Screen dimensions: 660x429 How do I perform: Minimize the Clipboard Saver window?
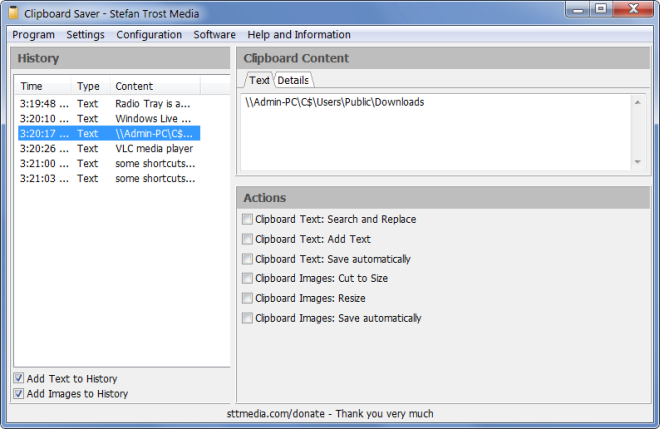click(x=578, y=9)
